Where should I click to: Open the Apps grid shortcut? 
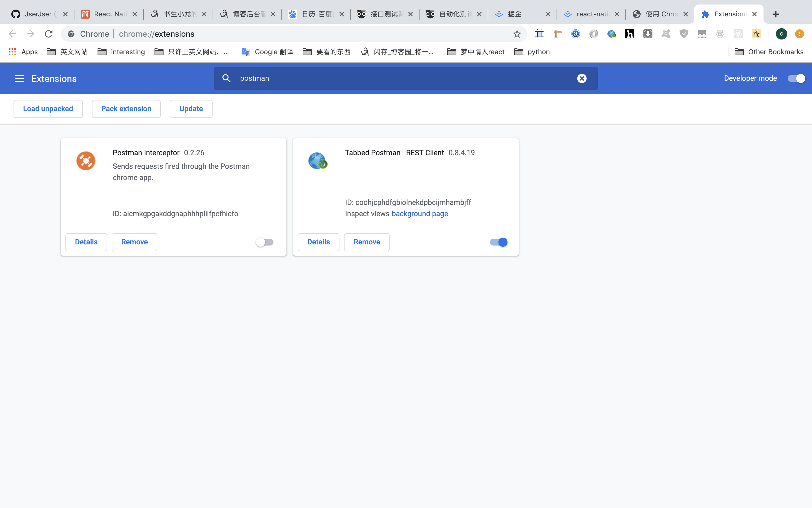(x=23, y=52)
